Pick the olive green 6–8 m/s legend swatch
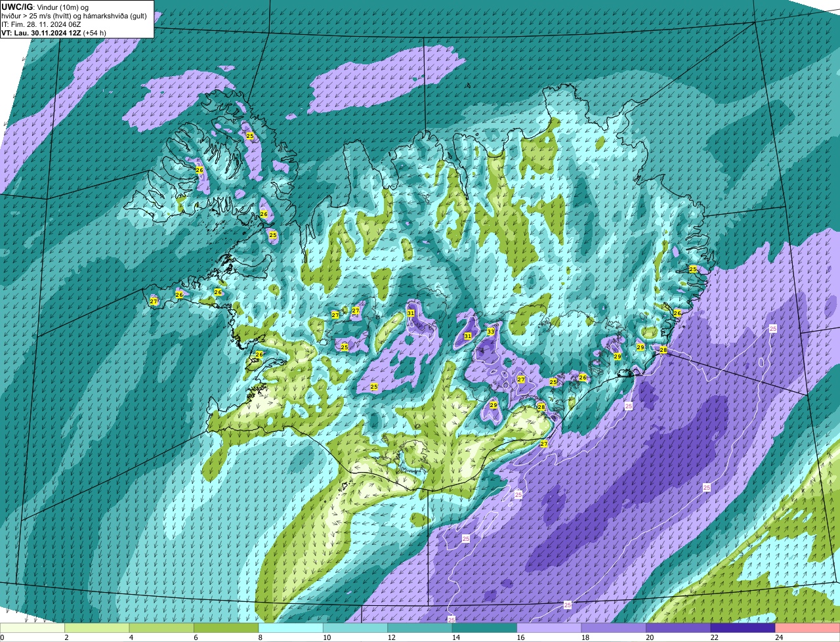 coord(226,628)
